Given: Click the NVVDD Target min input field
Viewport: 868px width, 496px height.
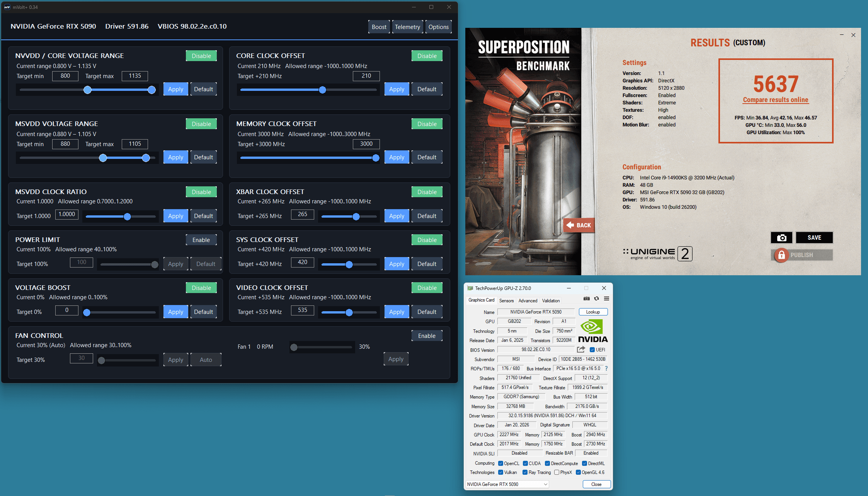Looking at the screenshot, I should pos(65,76).
